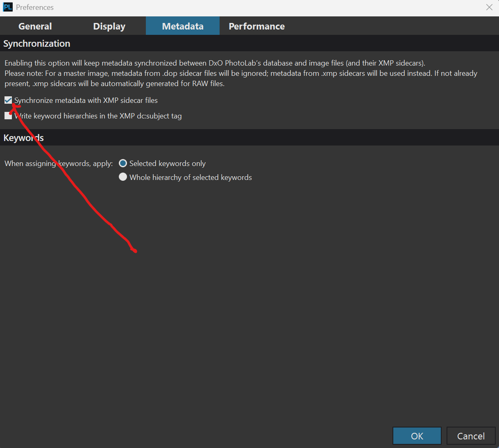
Task: Switch to the General tab
Action: (35, 26)
